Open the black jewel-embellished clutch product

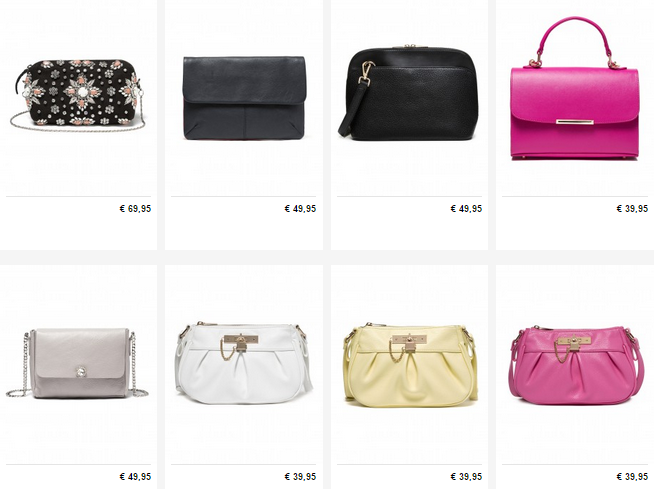tap(78, 93)
